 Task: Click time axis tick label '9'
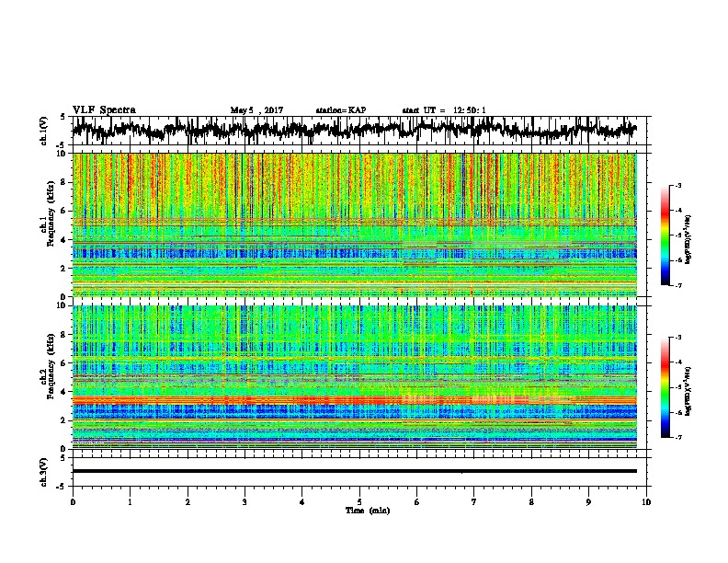[588, 502]
